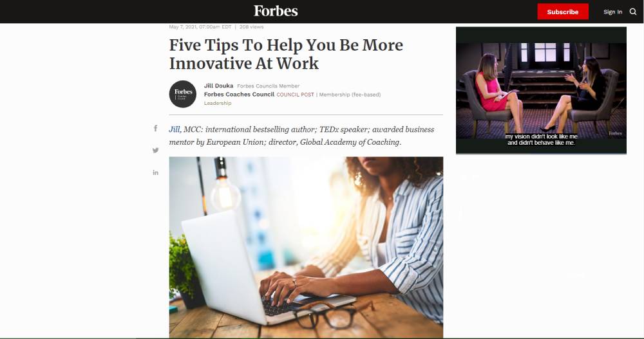Click the woman at laptop article image

point(306,247)
